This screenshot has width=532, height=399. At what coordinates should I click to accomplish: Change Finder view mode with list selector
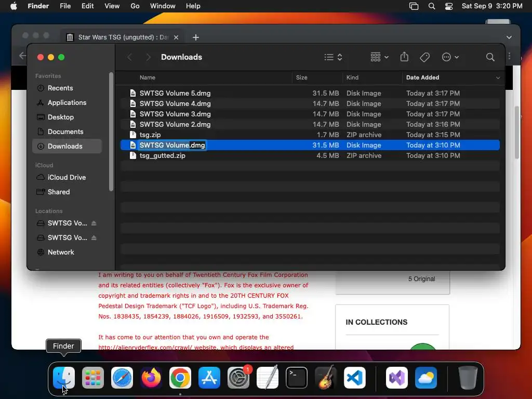[x=333, y=57]
